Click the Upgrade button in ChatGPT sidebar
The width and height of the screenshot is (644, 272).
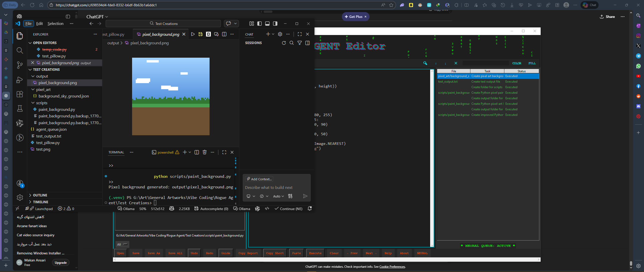61,262
